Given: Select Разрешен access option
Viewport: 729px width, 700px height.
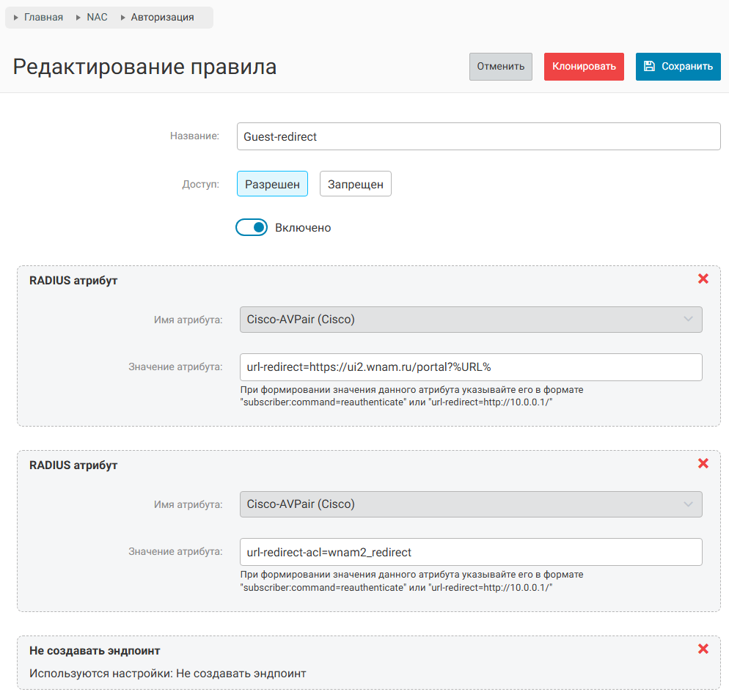Looking at the screenshot, I should [x=272, y=185].
